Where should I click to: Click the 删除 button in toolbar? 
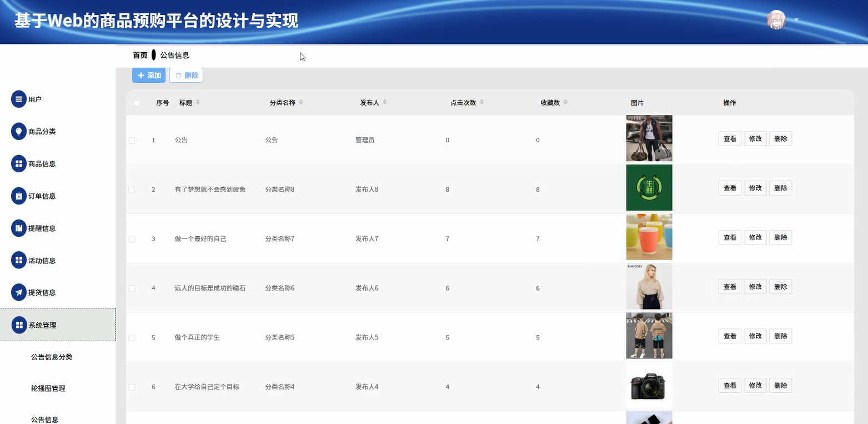[186, 76]
